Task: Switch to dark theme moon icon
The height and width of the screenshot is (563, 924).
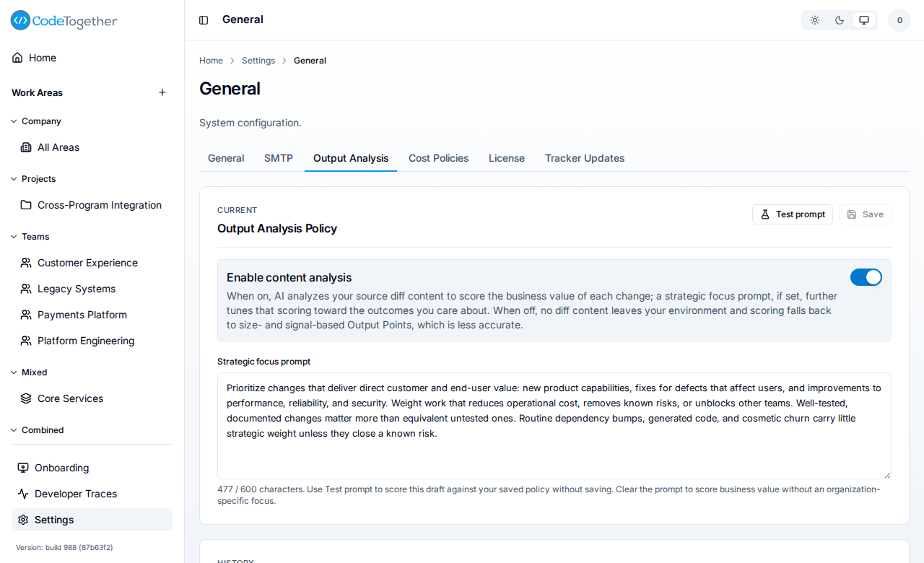Action: [840, 20]
